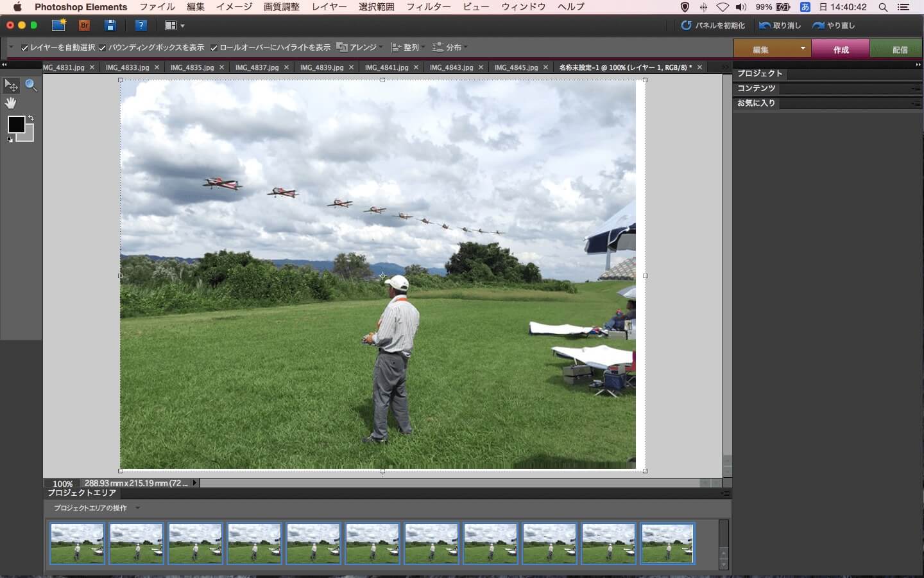The image size is (924, 578).
Task: Click the black foreground color swatch
Action: [x=15, y=124]
